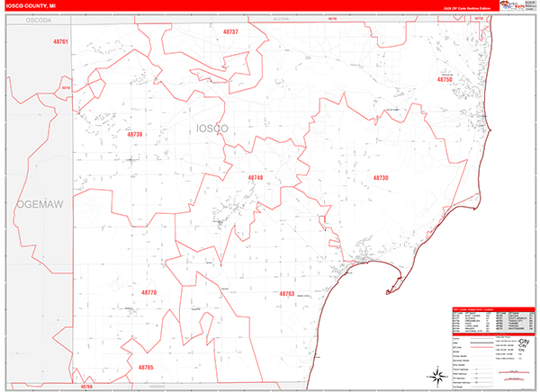The height and width of the screenshot is (392, 540).
Task: Click the ZIP Code Index legend header
Action: coord(493,309)
